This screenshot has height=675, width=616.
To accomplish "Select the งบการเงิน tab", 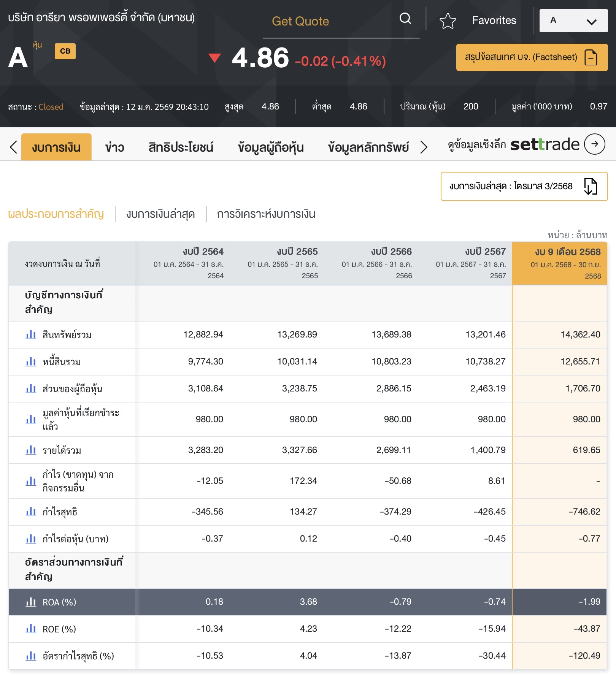I will [x=56, y=147].
